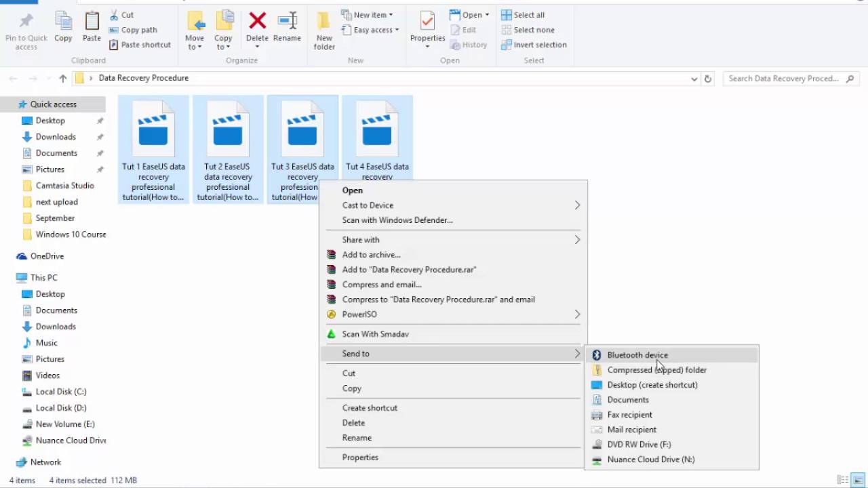Select the Tut 2 EaseUS video file
The height and width of the screenshot is (488, 868).
[228, 150]
